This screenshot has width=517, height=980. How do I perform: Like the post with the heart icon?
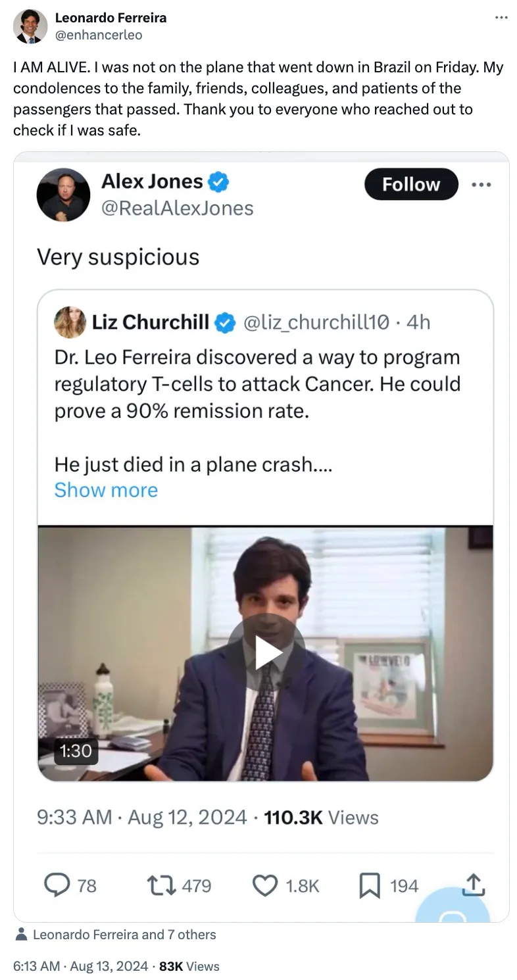pyautogui.click(x=265, y=885)
